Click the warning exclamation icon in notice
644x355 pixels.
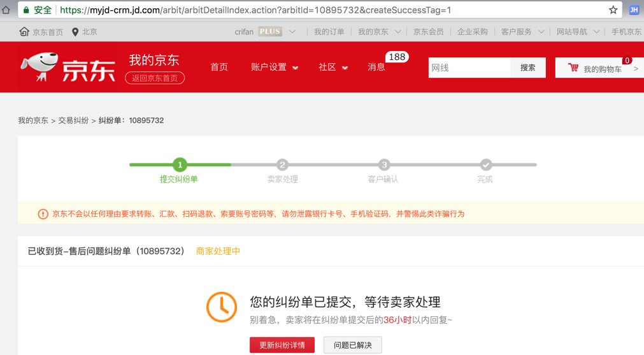click(43, 214)
